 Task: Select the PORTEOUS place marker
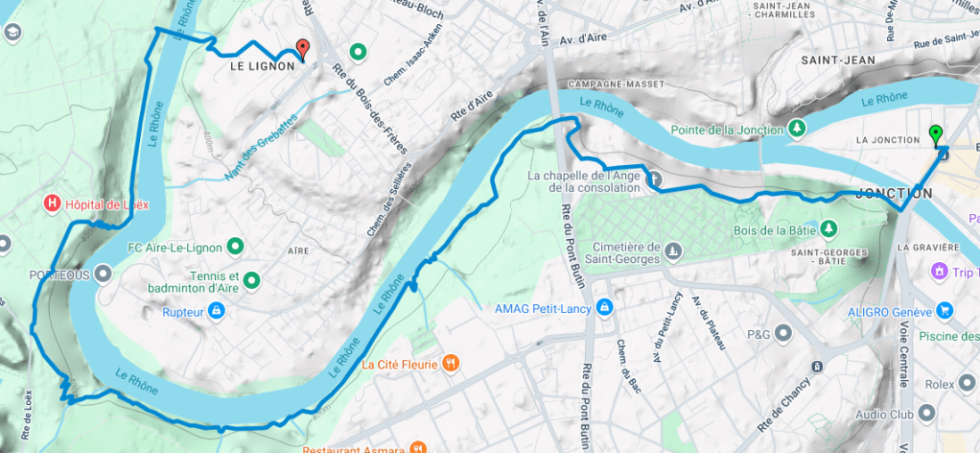point(104,274)
